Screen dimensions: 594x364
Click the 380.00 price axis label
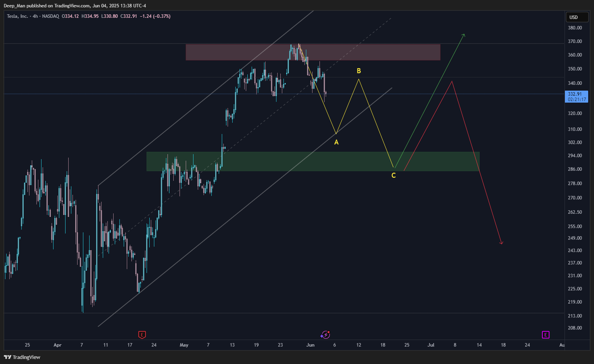click(x=575, y=28)
